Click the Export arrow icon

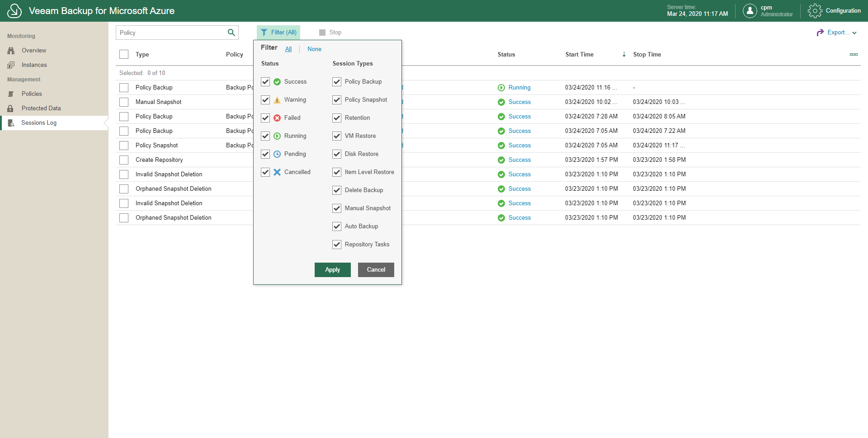[820, 33]
